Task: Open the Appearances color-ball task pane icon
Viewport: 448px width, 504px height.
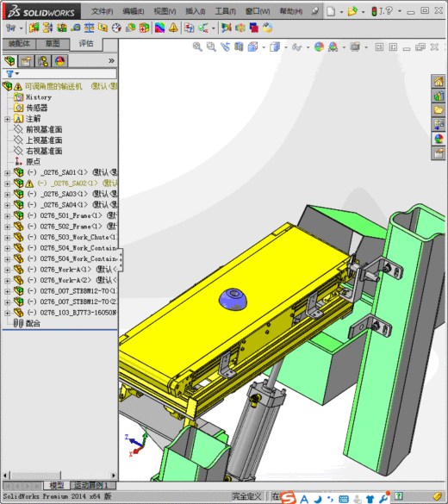Action: point(439,139)
